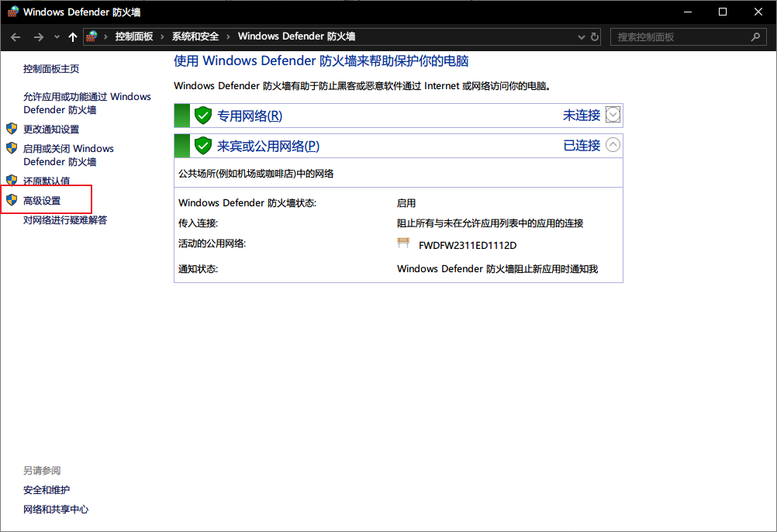
Task: Open 对网络进行疑难解答 link
Action: click(65, 220)
